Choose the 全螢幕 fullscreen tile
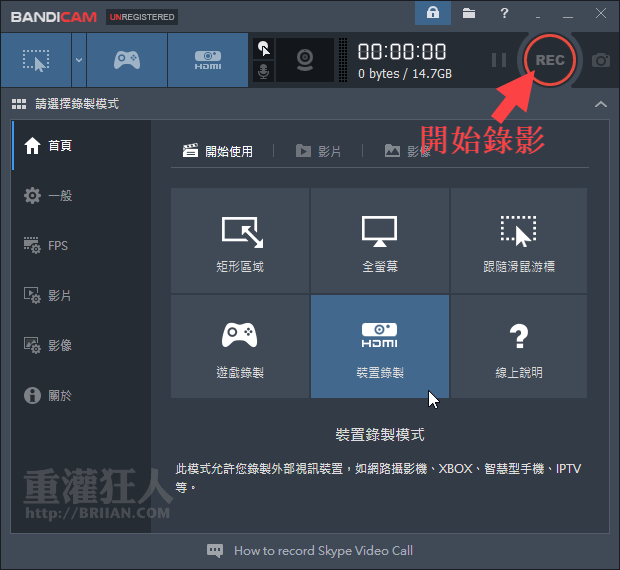 380,240
